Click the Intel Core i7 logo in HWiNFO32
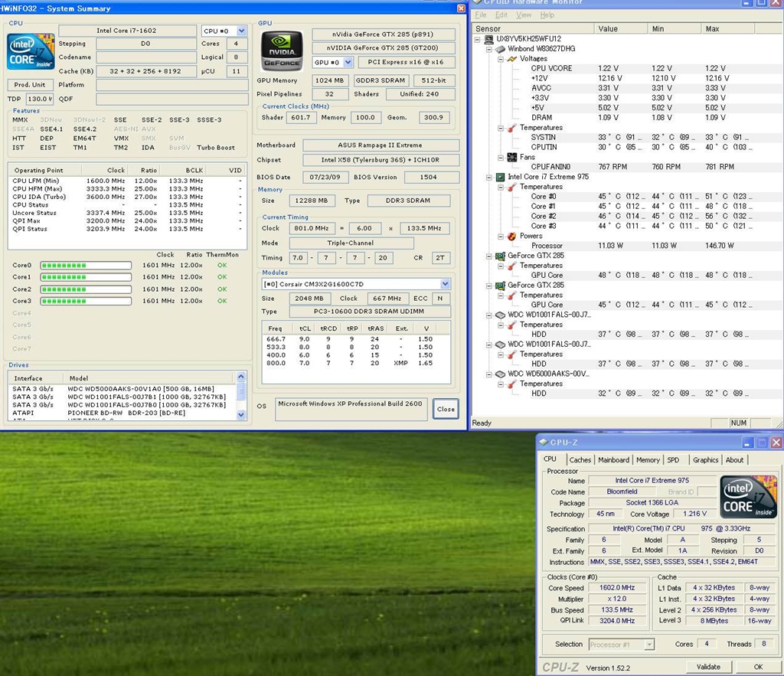The image size is (784, 676). [x=31, y=51]
